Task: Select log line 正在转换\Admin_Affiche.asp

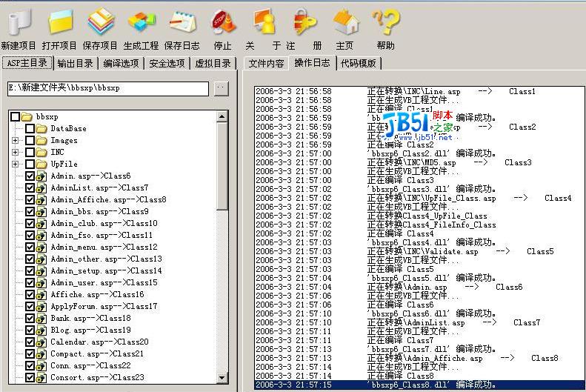Action: (419, 358)
